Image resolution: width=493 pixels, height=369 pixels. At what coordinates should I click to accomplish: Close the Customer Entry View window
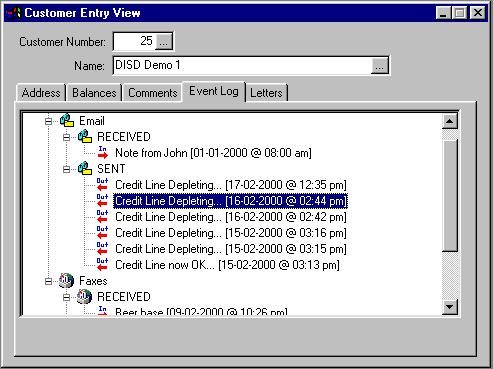pos(478,13)
